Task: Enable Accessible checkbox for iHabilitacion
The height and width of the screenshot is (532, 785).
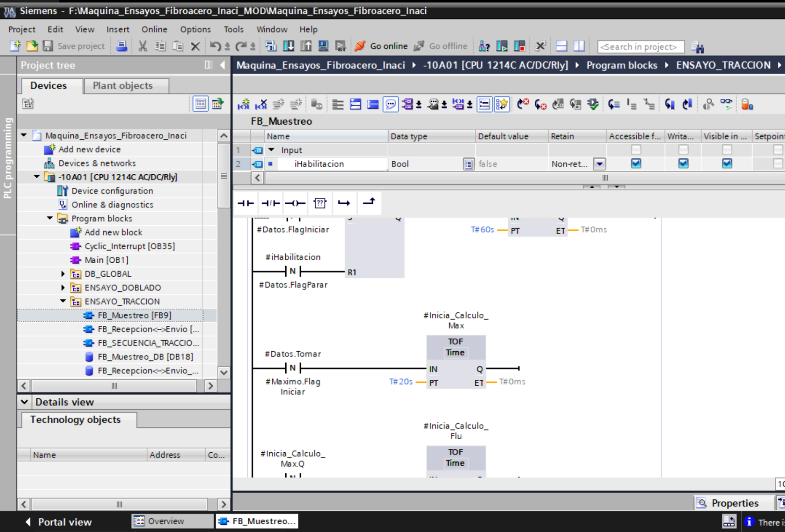Action: 636,164
